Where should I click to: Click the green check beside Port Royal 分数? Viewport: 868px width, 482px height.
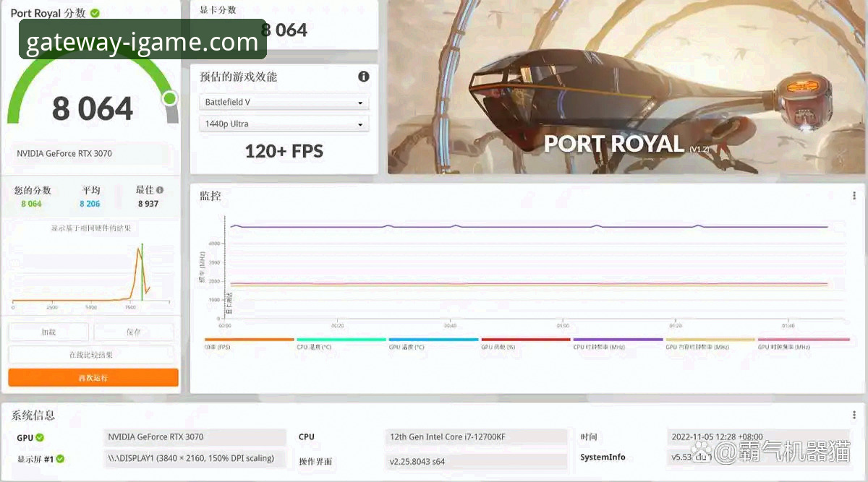point(95,13)
